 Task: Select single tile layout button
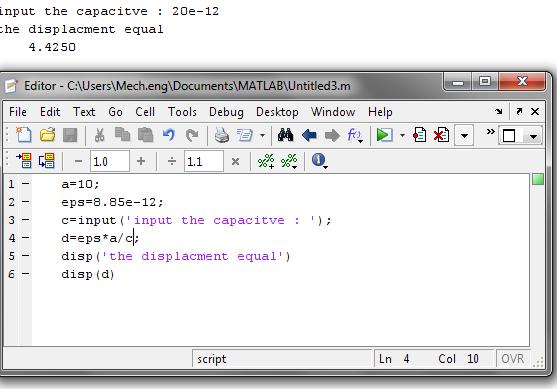tap(509, 136)
